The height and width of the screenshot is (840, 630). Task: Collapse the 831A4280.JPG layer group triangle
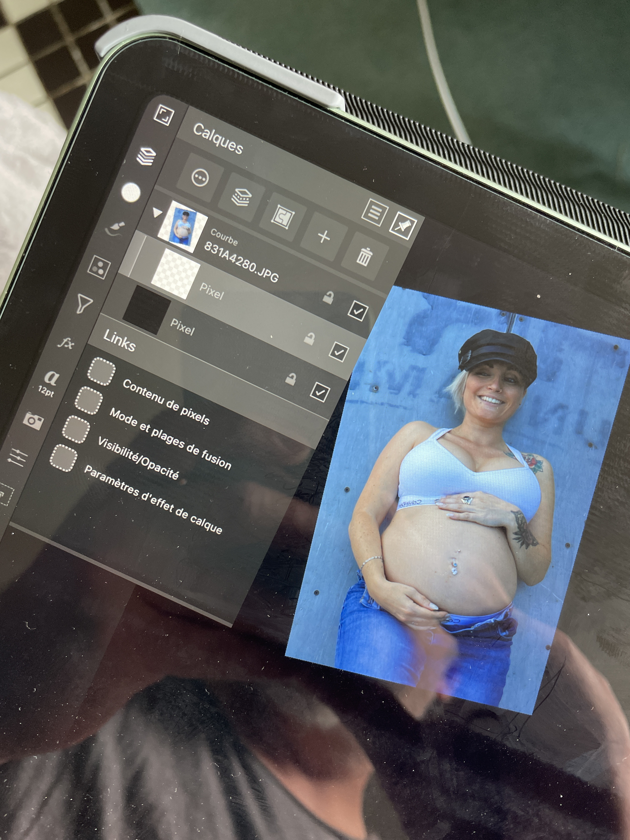(x=157, y=213)
